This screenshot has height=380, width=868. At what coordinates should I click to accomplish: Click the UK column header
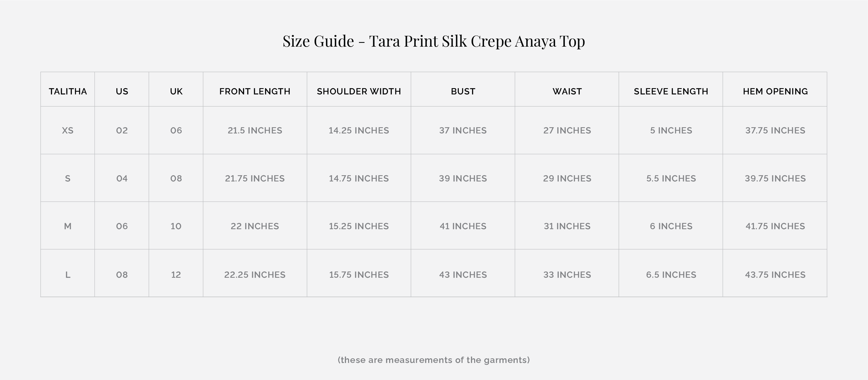pos(176,91)
